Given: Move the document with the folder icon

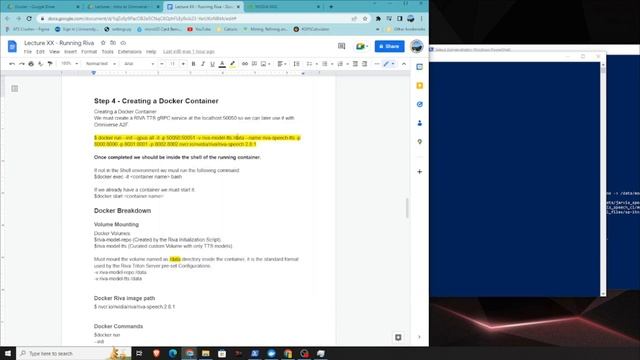Looking at the screenshot, I should pos(113,43).
